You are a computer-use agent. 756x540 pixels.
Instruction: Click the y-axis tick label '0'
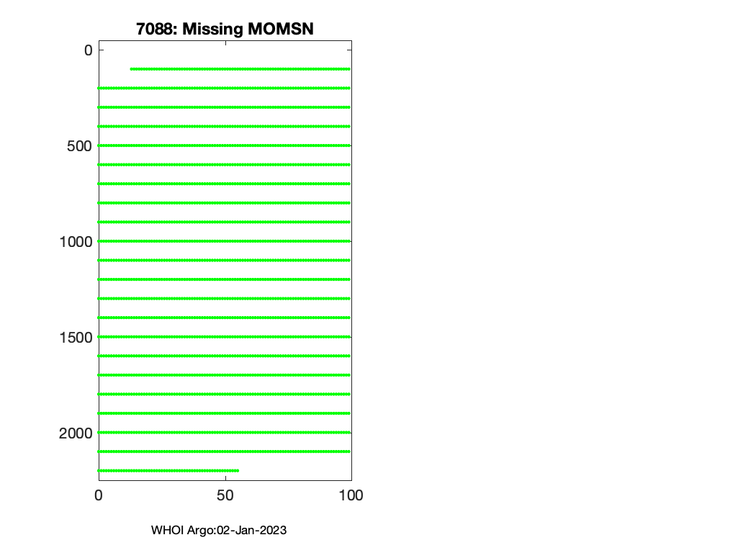(88, 50)
